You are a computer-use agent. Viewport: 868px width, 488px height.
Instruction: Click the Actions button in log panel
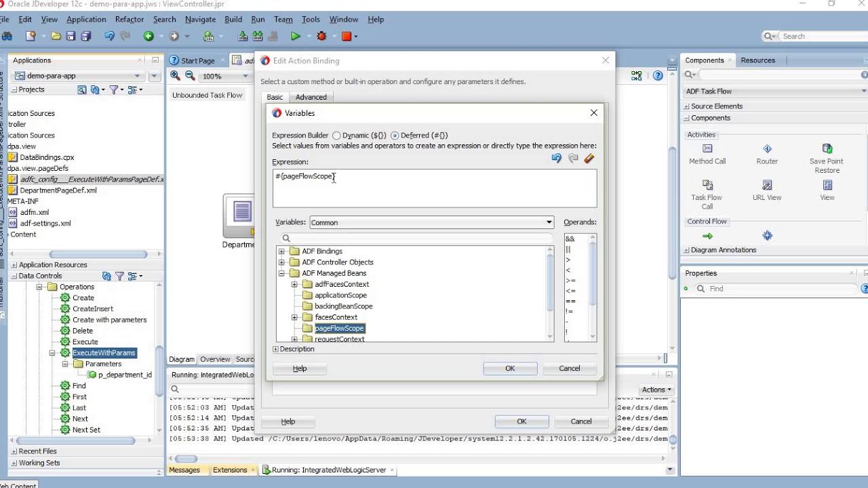coord(656,390)
